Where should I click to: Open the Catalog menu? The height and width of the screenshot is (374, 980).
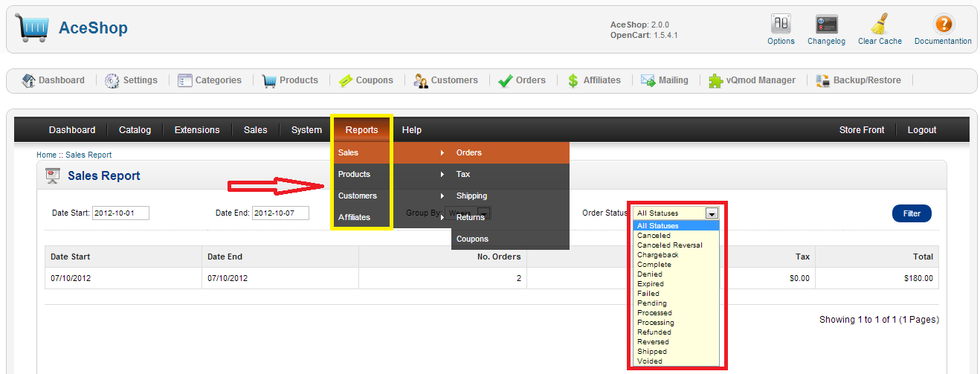click(x=135, y=130)
